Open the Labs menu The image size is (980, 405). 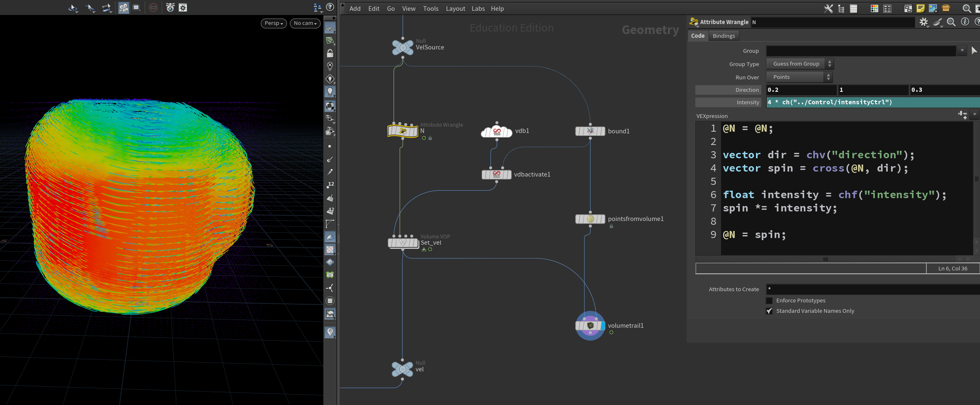tap(478, 8)
